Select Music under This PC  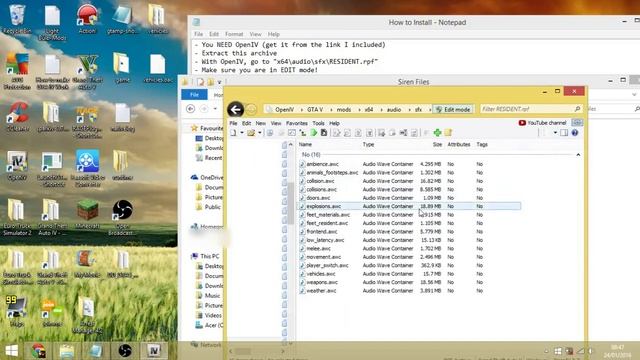[209, 296]
